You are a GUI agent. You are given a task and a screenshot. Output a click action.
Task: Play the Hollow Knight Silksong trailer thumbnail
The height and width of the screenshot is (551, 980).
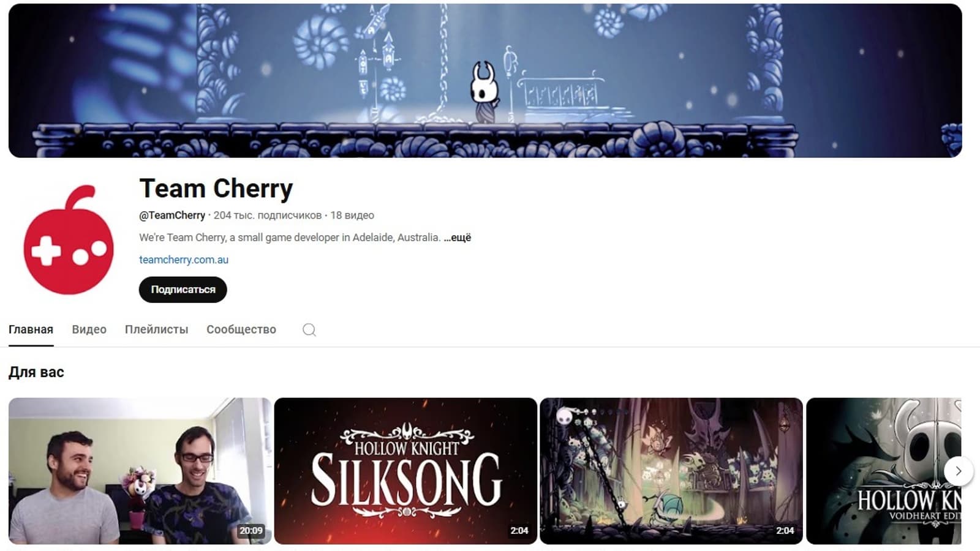pyautogui.click(x=405, y=471)
